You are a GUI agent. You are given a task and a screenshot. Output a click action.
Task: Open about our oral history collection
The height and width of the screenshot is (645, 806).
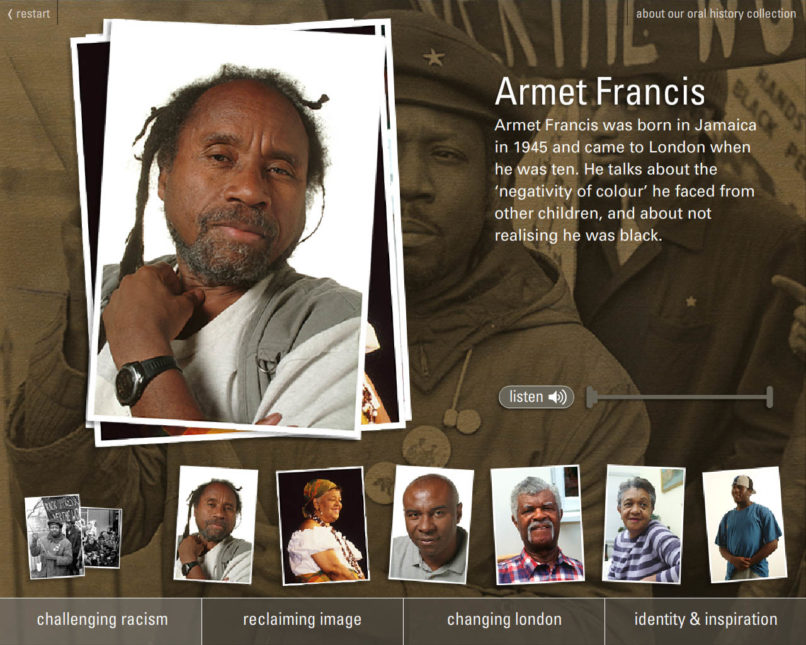716,14
